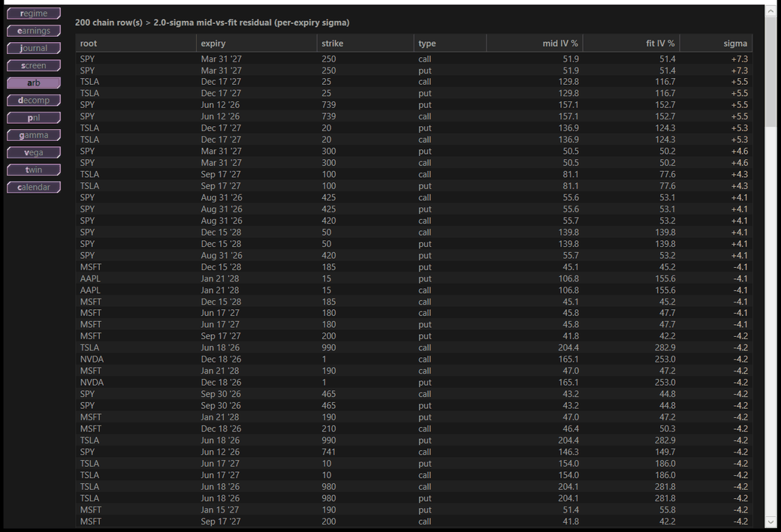Click the +7.3 sigma value in first row
The width and height of the screenshot is (781, 532).
739,59
